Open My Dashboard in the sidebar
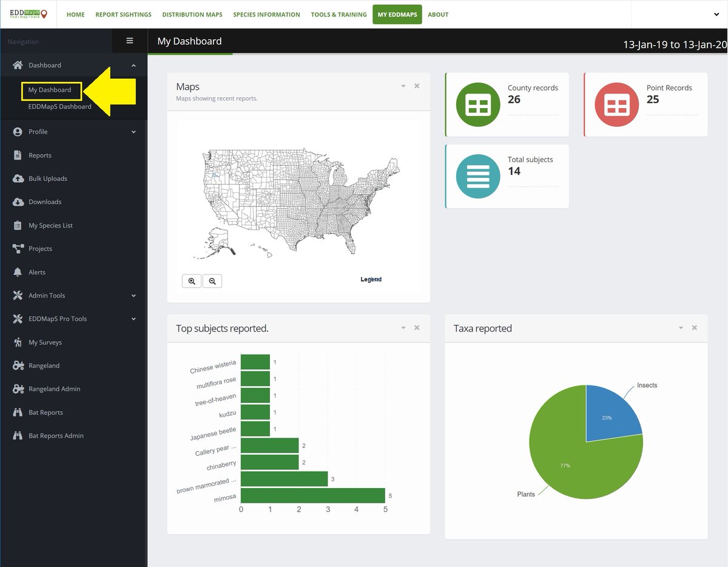Viewport: 728px width, 567px height. (x=50, y=90)
